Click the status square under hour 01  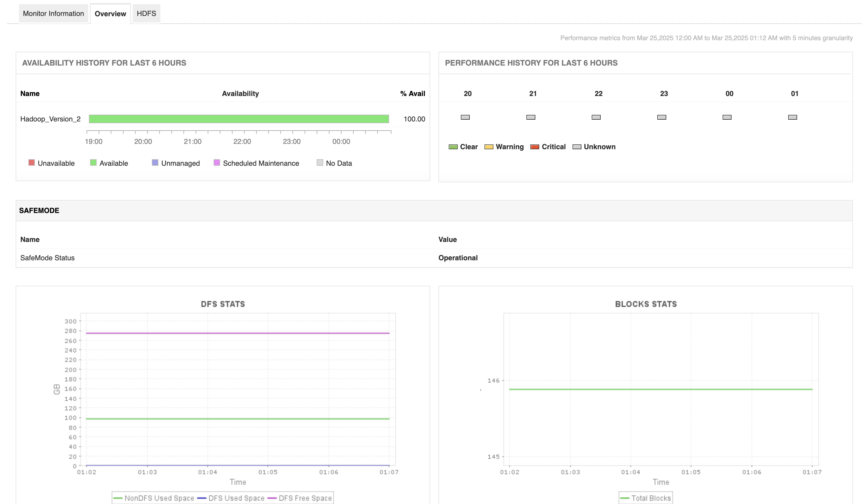793,117
